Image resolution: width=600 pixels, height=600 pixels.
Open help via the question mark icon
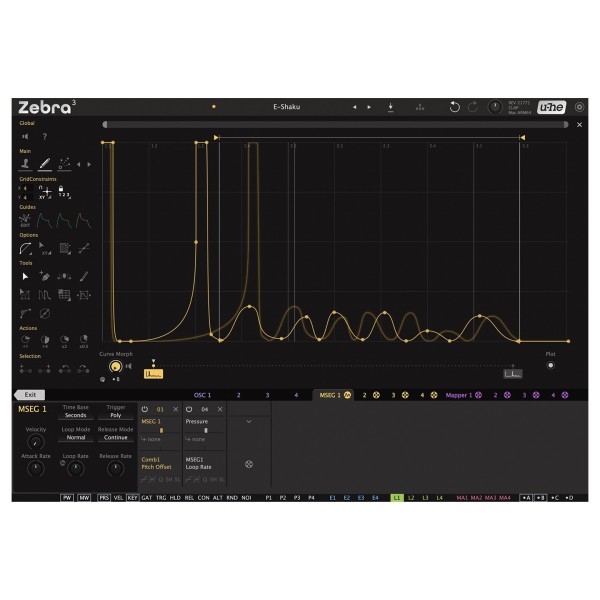[45, 137]
